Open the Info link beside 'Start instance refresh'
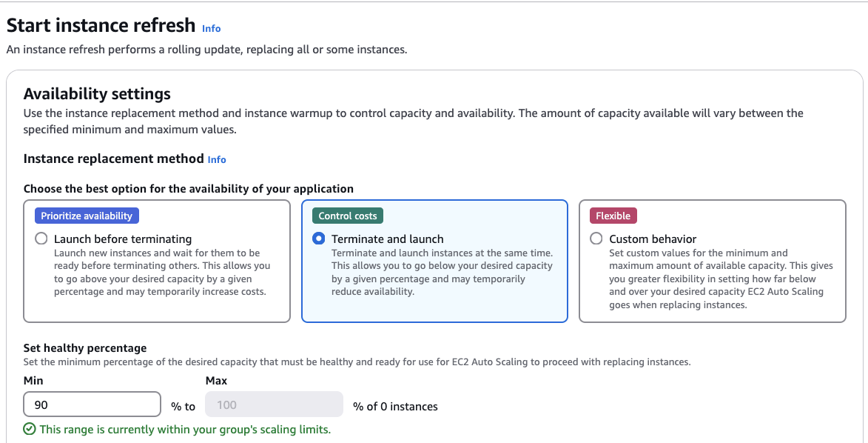The height and width of the screenshot is (443, 868). click(210, 28)
